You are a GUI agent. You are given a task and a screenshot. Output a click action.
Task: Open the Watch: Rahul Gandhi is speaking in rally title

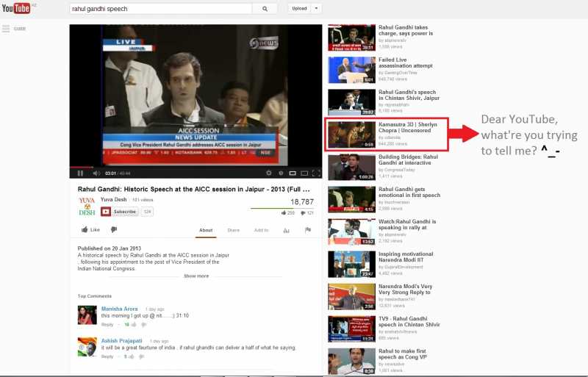point(407,224)
